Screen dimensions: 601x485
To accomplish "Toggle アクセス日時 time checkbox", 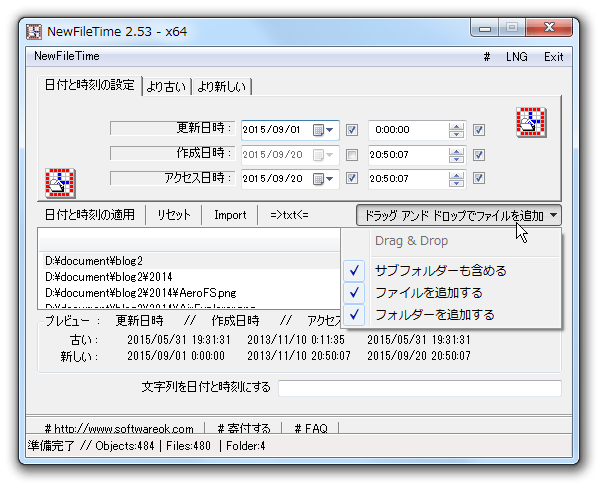I will coord(479,178).
